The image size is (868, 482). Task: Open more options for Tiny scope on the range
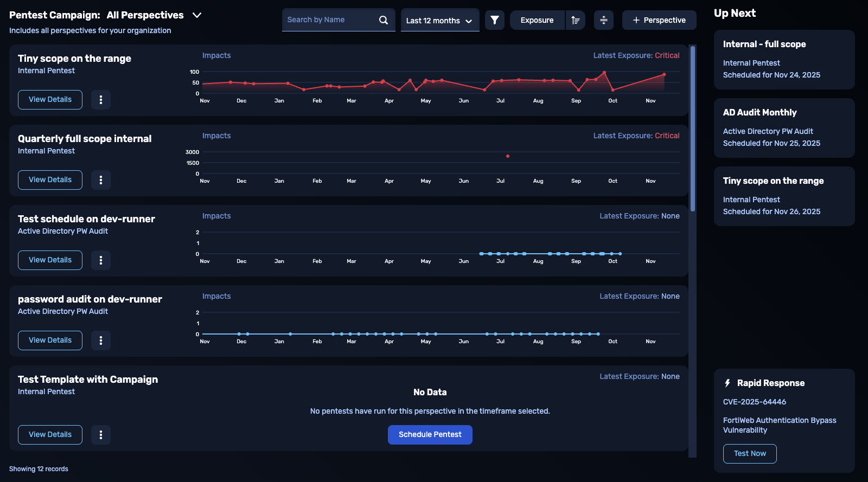(101, 100)
